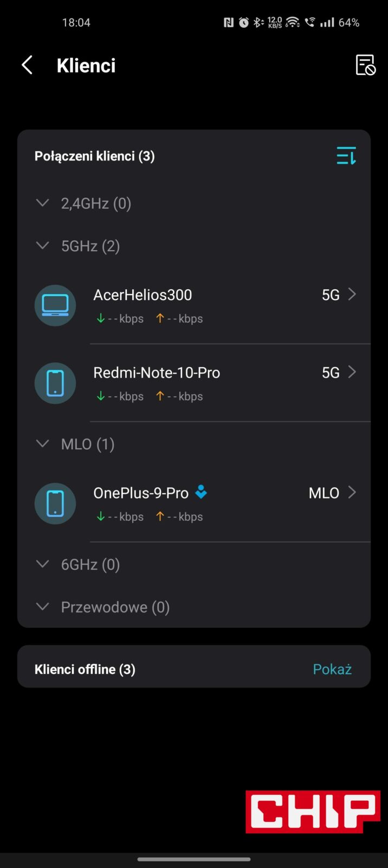
Task: Toggle the Przewodowe (0) section chevron
Action: [42, 607]
